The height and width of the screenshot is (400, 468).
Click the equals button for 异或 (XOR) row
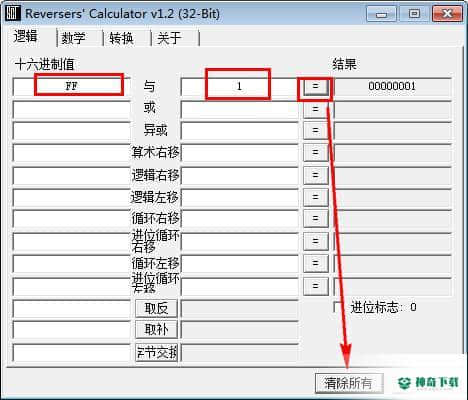[315, 130]
